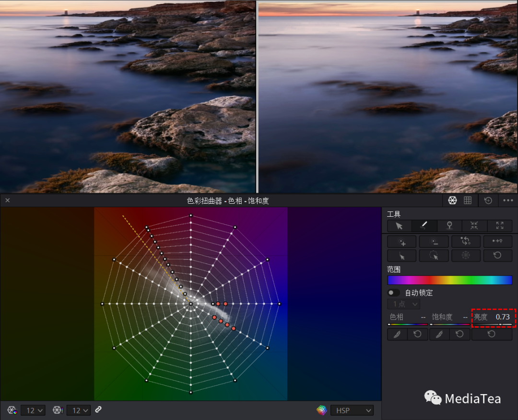The width and height of the screenshot is (518, 420).
Task: Click the lasso circle selection icon
Action: coord(434,256)
